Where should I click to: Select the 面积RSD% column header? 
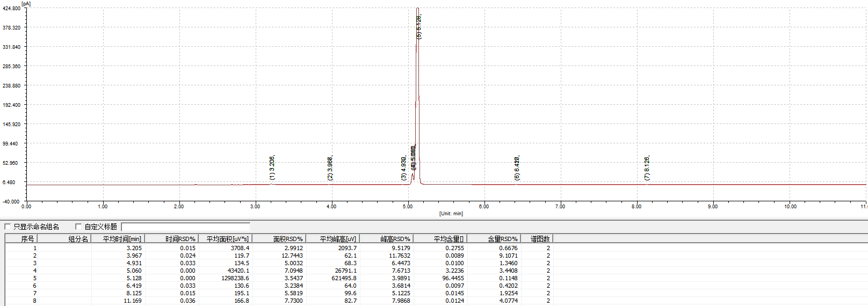[x=279, y=239]
